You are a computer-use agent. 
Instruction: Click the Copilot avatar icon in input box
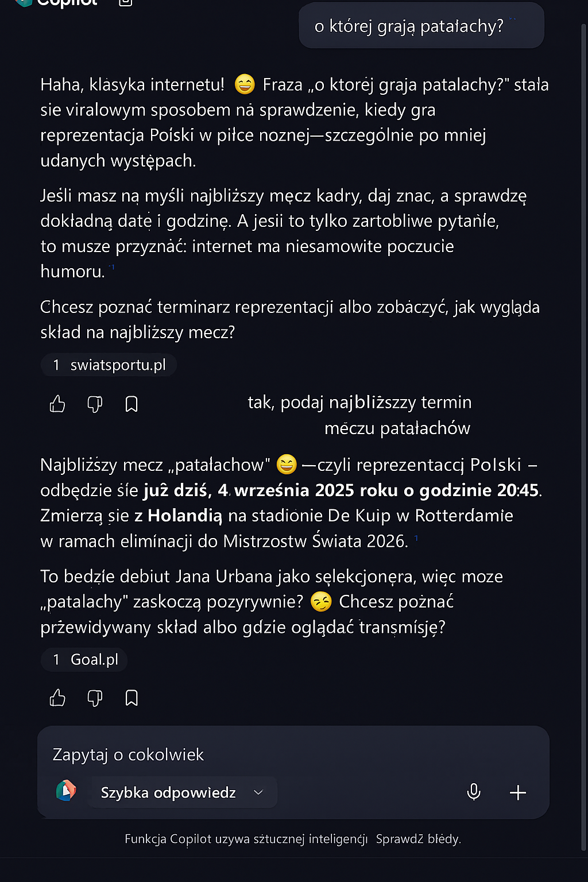point(67,791)
